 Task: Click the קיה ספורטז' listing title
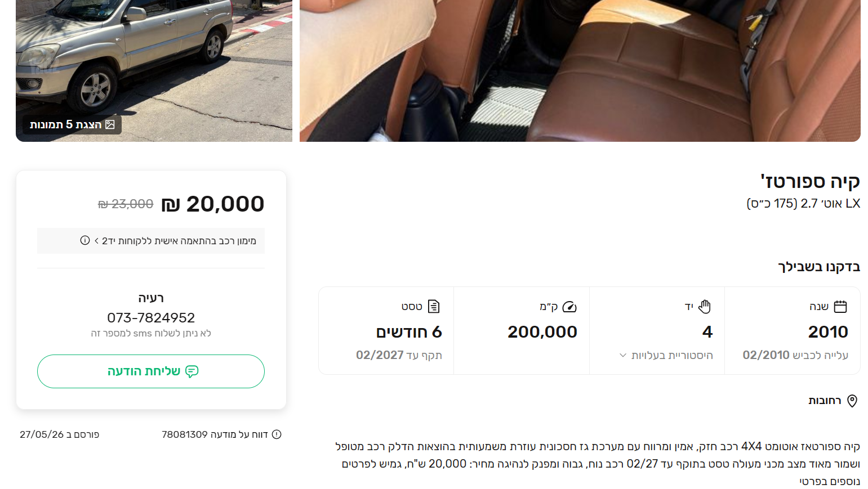pos(811,181)
